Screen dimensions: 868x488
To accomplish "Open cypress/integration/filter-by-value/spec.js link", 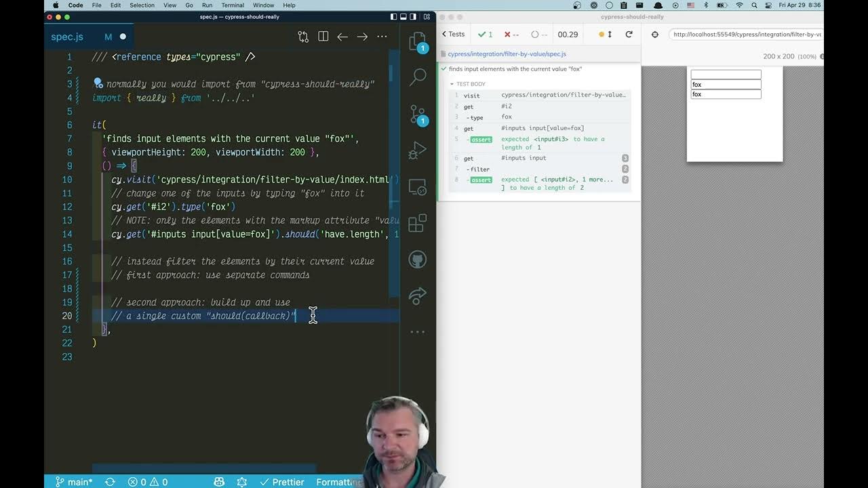I will tap(507, 54).
